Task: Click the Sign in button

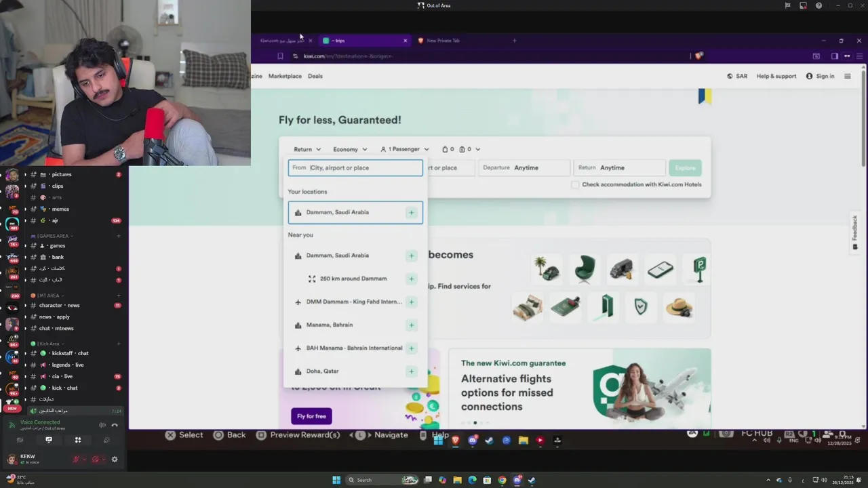Action: coord(820,76)
